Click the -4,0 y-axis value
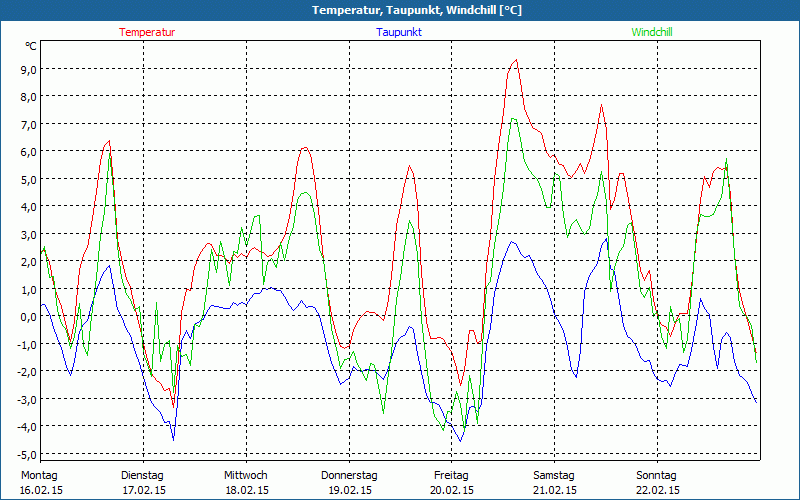The image size is (800, 500). click(26, 428)
